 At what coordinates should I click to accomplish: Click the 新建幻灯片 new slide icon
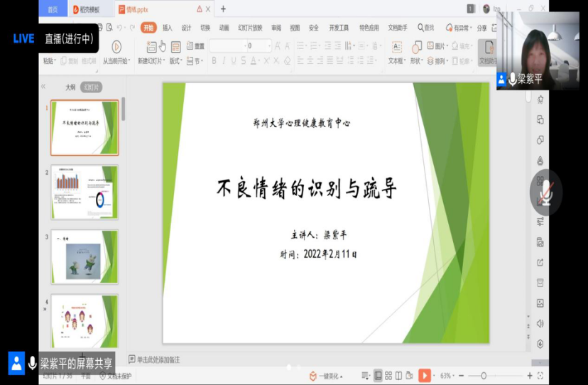[151, 47]
